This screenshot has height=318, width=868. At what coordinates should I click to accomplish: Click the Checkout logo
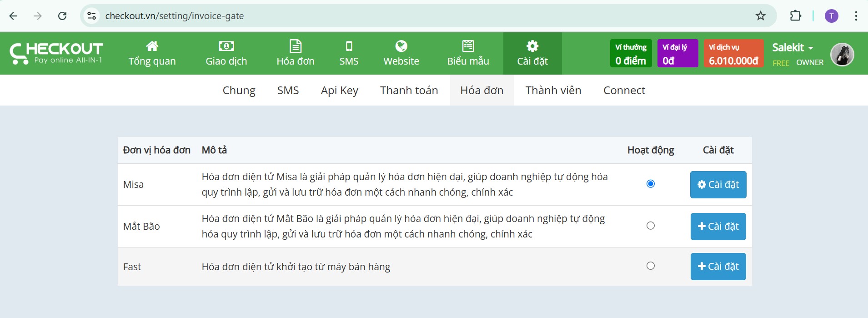tap(56, 53)
